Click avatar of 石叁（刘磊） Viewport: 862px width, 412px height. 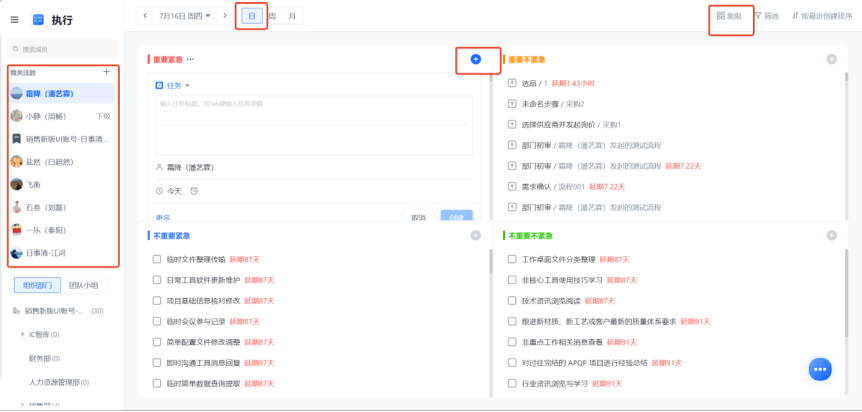pyautogui.click(x=16, y=207)
